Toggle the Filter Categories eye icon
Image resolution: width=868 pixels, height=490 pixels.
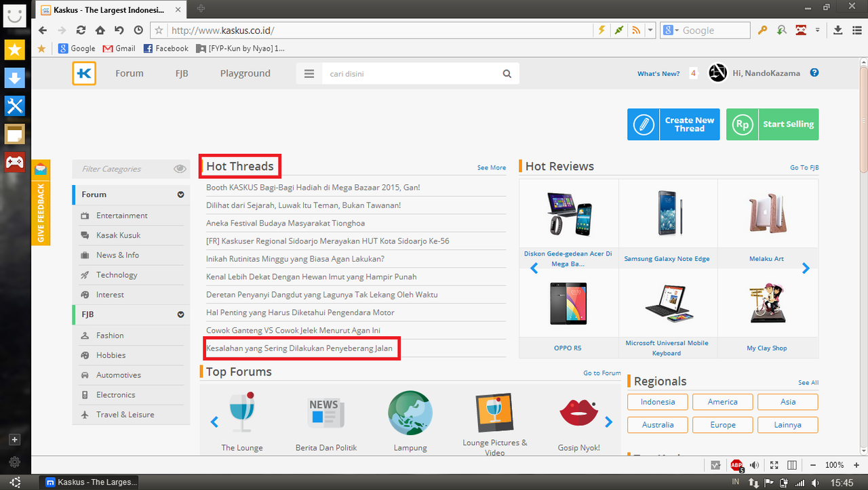[180, 169]
